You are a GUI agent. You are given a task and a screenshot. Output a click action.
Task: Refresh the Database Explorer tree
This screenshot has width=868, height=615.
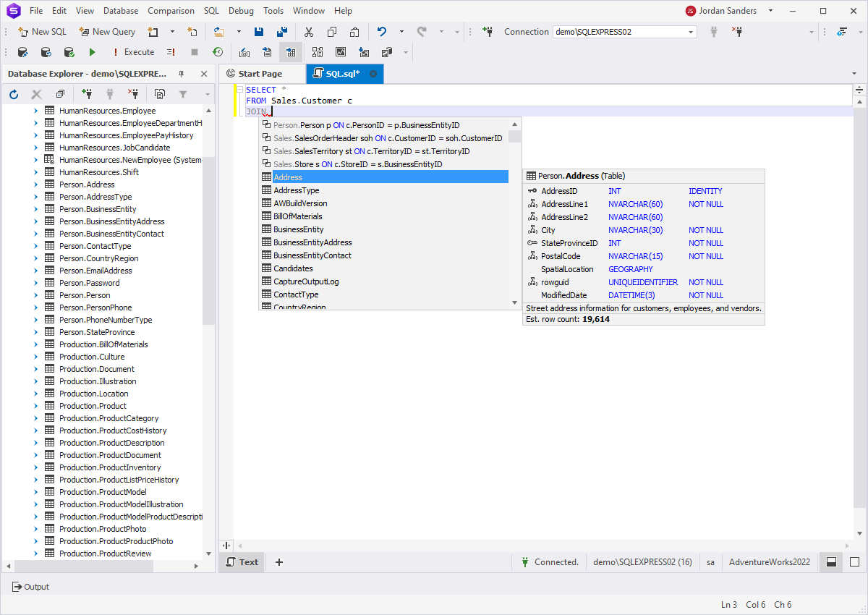[13, 94]
